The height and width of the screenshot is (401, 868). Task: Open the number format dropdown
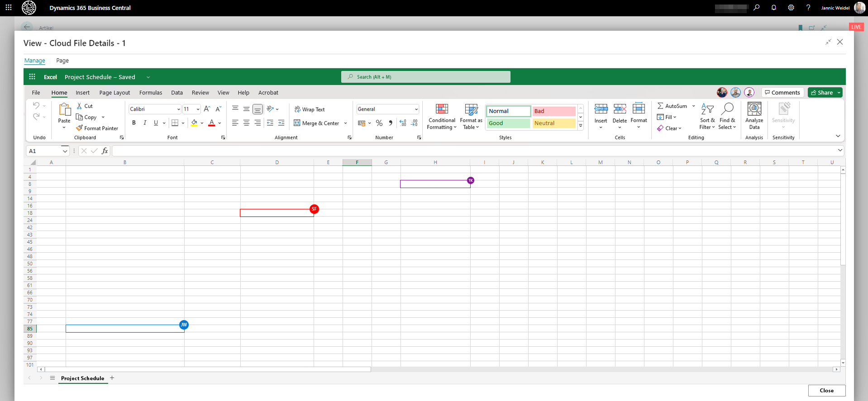click(x=416, y=109)
